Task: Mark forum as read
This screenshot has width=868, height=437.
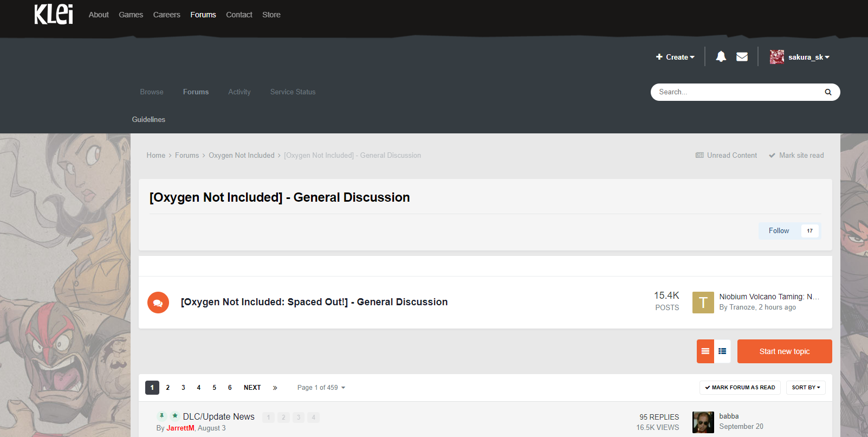Action: click(740, 388)
